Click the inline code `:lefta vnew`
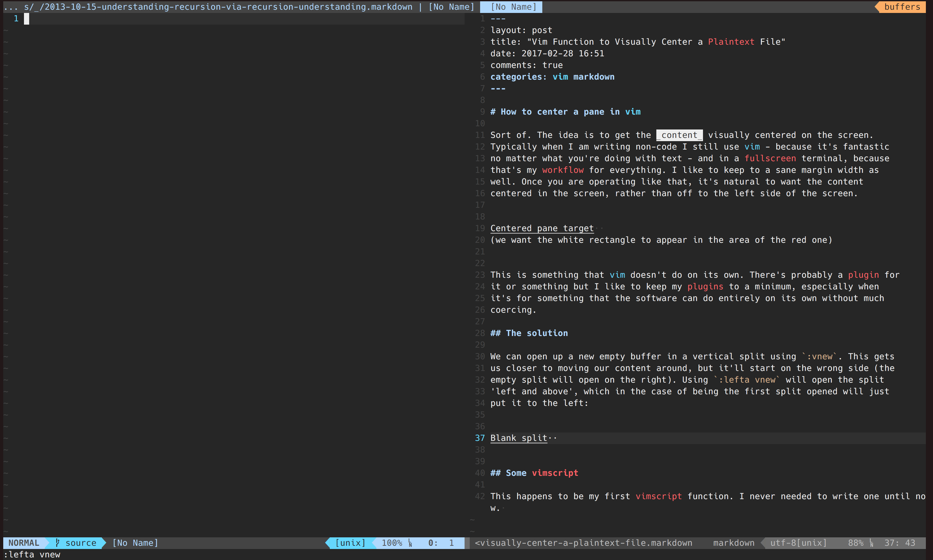Image resolution: width=933 pixels, height=560 pixels. 746,380
